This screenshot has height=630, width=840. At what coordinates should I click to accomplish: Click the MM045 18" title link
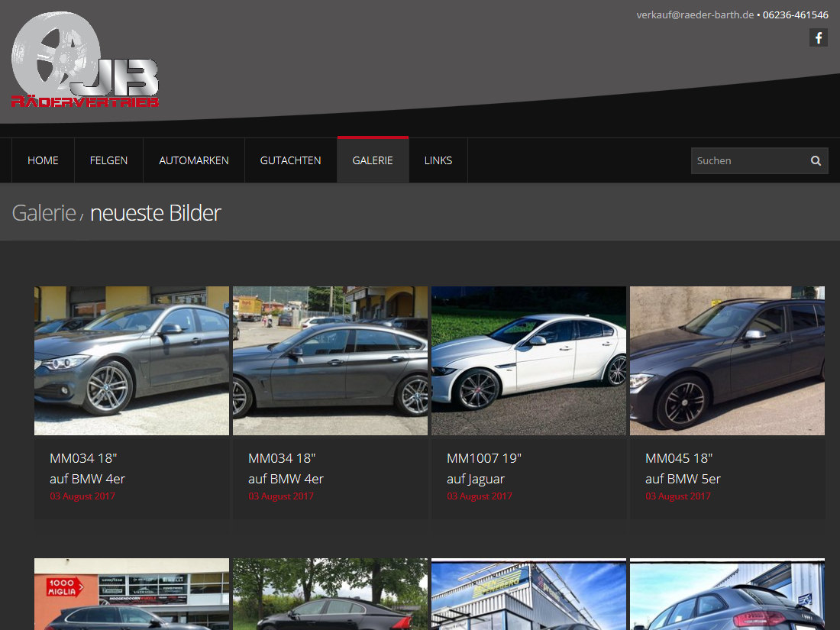click(679, 458)
